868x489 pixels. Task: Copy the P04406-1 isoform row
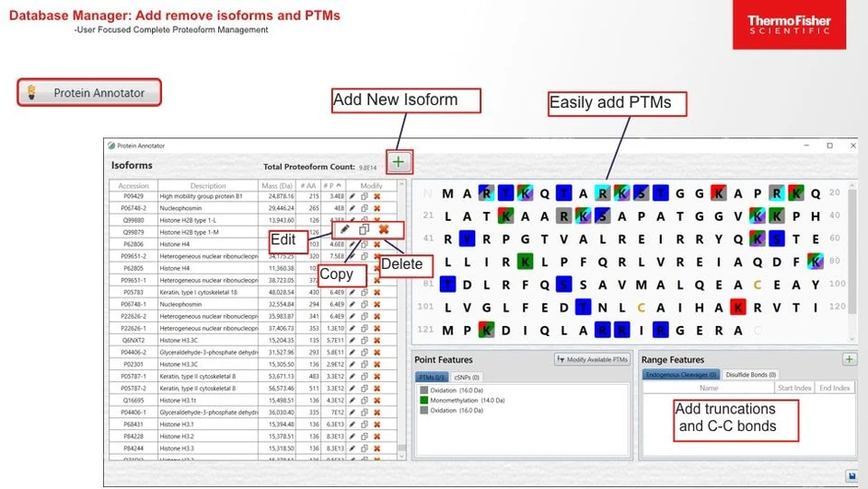tap(365, 412)
